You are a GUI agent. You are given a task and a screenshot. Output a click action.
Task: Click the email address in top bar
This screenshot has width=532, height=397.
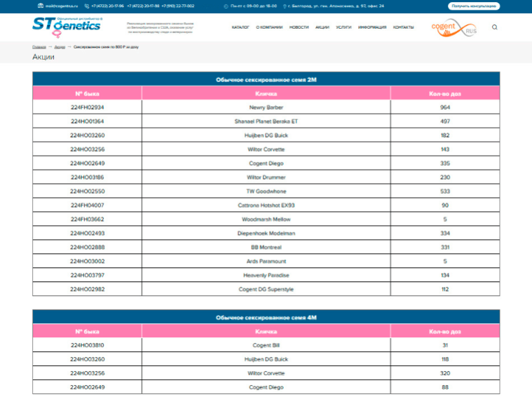tap(62, 6)
